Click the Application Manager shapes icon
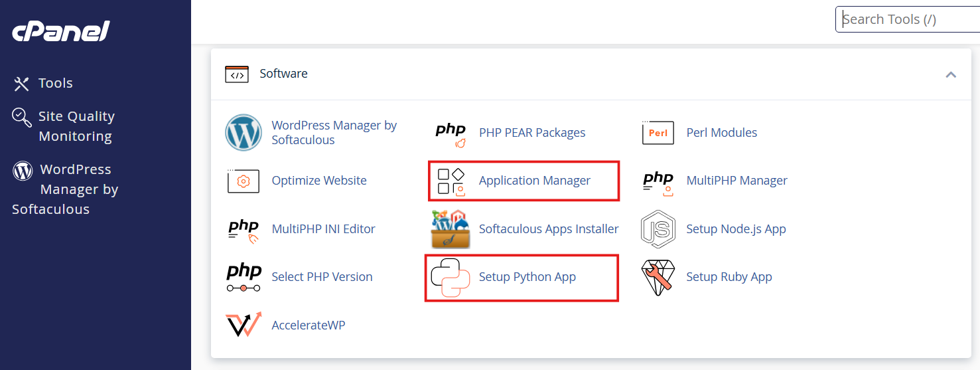The width and height of the screenshot is (980, 370). tap(451, 181)
